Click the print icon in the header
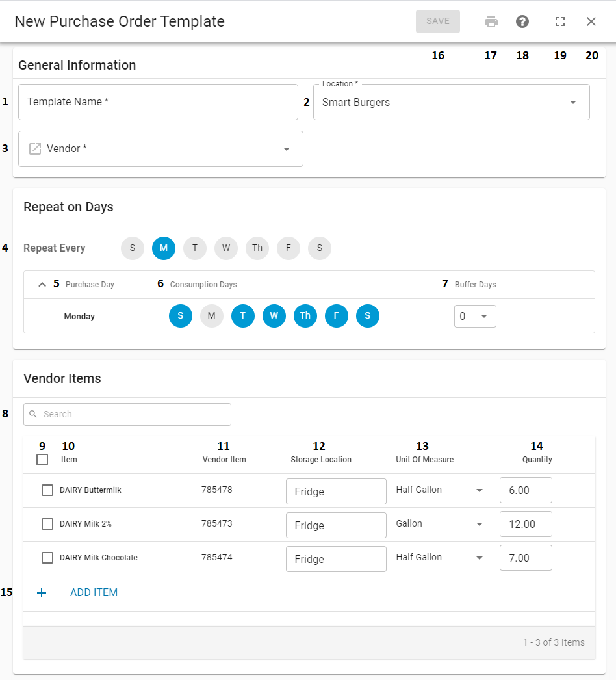The height and width of the screenshot is (680, 616). pyautogui.click(x=491, y=21)
